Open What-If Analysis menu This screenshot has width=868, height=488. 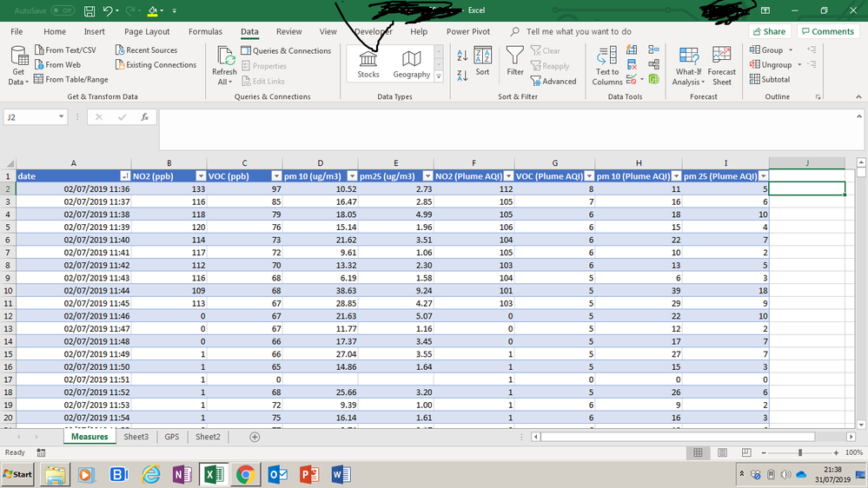tap(688, 66)
